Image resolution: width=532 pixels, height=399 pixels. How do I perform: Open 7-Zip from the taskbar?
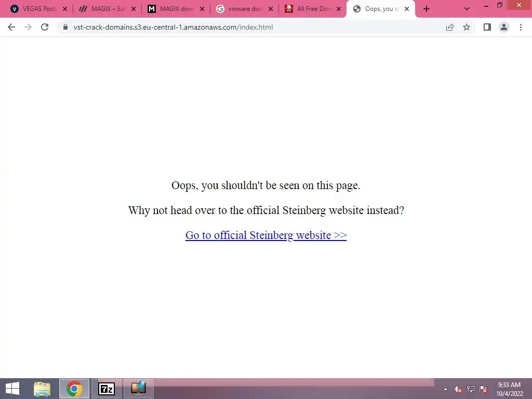[106, 389]
